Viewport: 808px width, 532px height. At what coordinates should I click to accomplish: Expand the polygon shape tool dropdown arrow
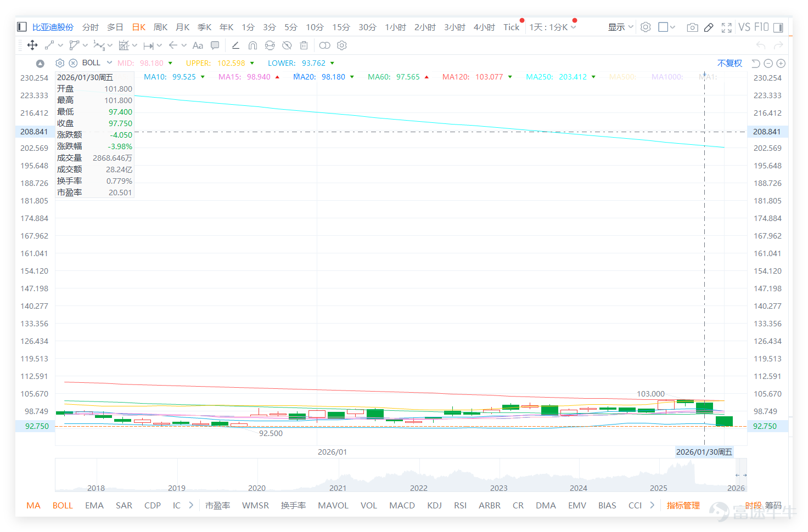coord(85,46)
